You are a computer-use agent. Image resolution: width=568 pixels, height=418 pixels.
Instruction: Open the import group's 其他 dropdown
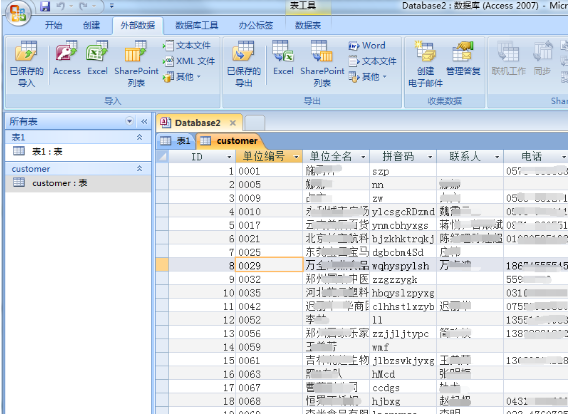point(182,77)
